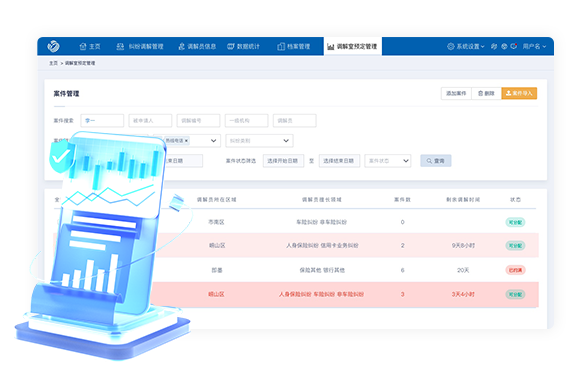Click the 即墨 cell
This screenshot has width=570, height=375.
click(217, 270)
